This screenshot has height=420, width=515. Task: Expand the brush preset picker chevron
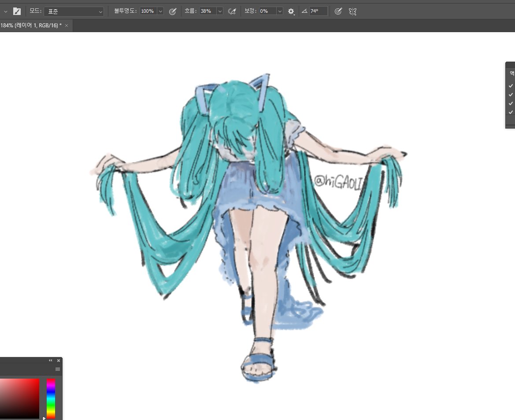point(5,11)
